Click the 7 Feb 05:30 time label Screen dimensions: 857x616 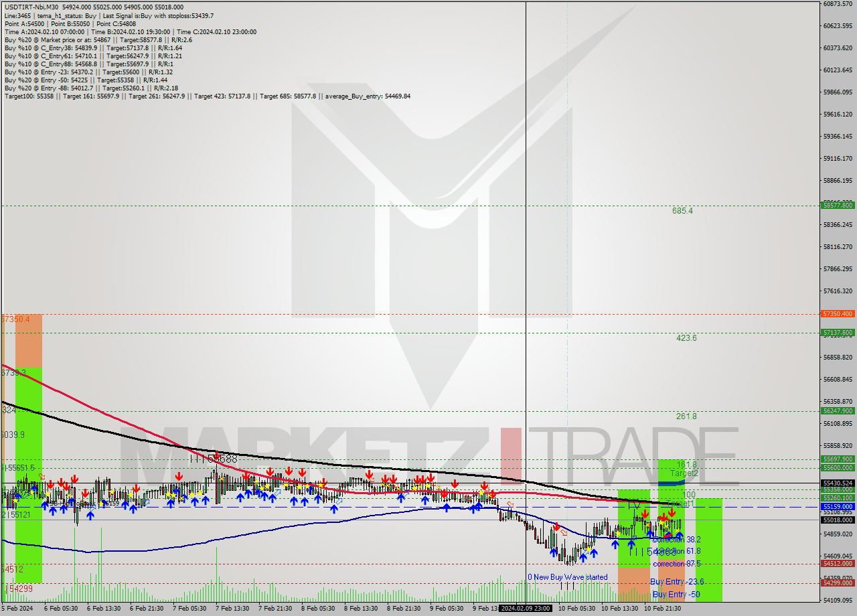click(189, 609)
